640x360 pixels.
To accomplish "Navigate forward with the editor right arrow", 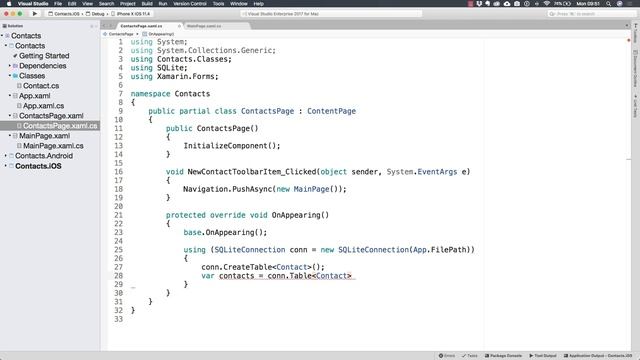I will 110,26.
